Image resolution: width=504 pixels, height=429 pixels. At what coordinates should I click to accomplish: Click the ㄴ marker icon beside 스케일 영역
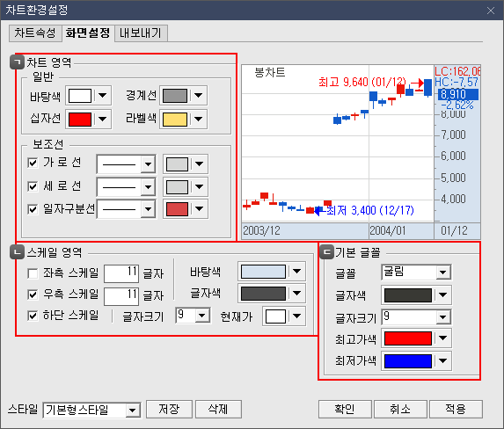17,252
